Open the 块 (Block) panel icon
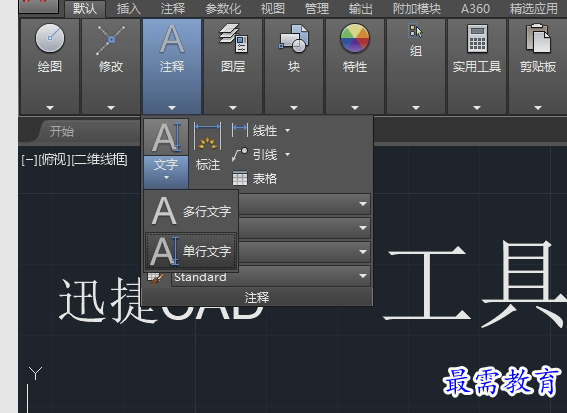This screenshot has width=567, height=413. (x=294, y=38)
